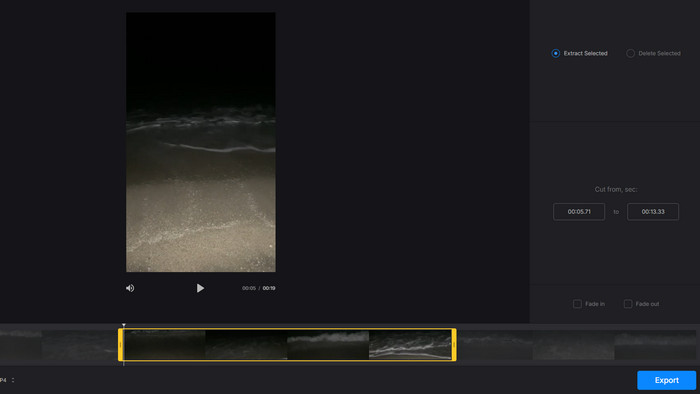Open the output format dropdown near Export bar
The height and width of the screenshot is (394, 700).
[x=7, y=380]
